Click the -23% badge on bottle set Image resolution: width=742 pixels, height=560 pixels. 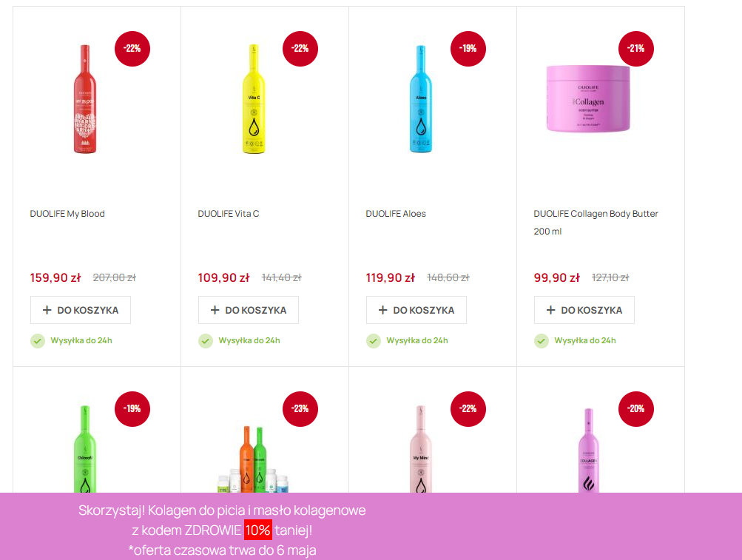tap(300, 409)
